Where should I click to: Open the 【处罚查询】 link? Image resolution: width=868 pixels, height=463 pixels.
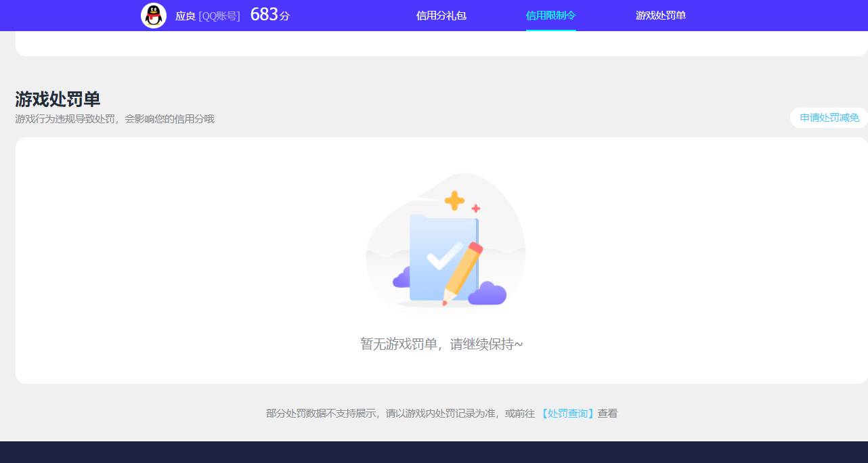567,413
